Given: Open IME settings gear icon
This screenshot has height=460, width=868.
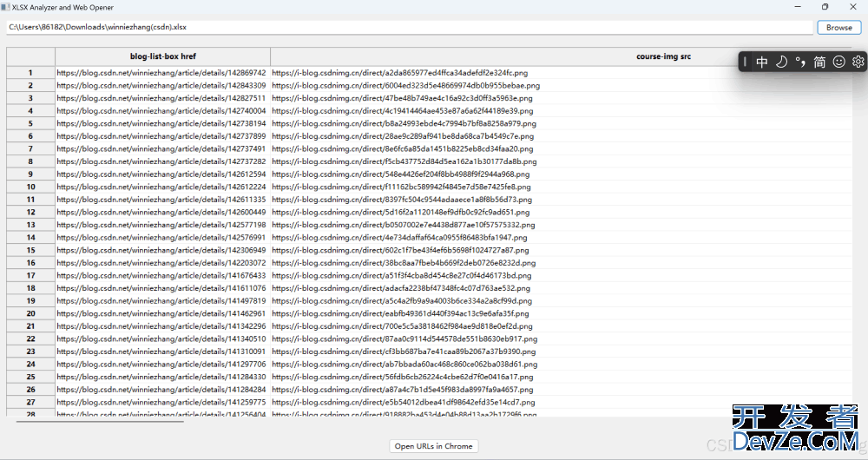Looking at the screenshot, I should [x=858, y=62].
